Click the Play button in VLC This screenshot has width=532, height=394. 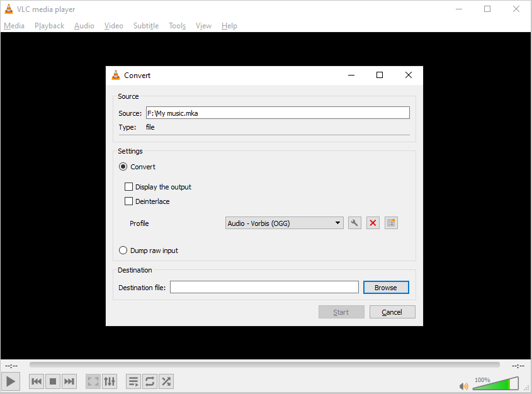pyautogui.click(x=11, y=381)
